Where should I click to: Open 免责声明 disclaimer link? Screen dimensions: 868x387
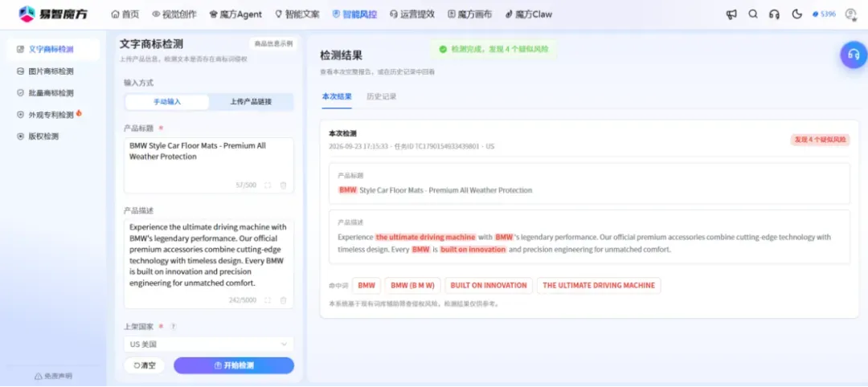coord(53,376)
